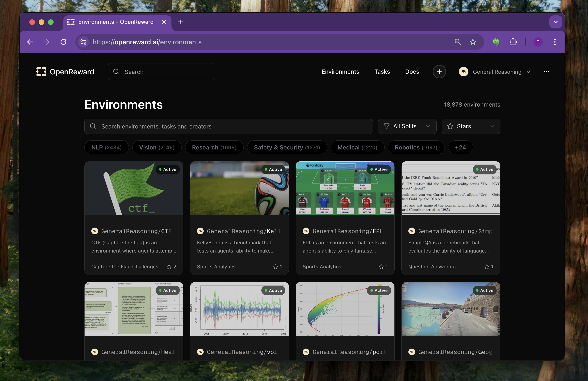
Task: Bookmark the page using the star icon
Action: coord(473,42)
